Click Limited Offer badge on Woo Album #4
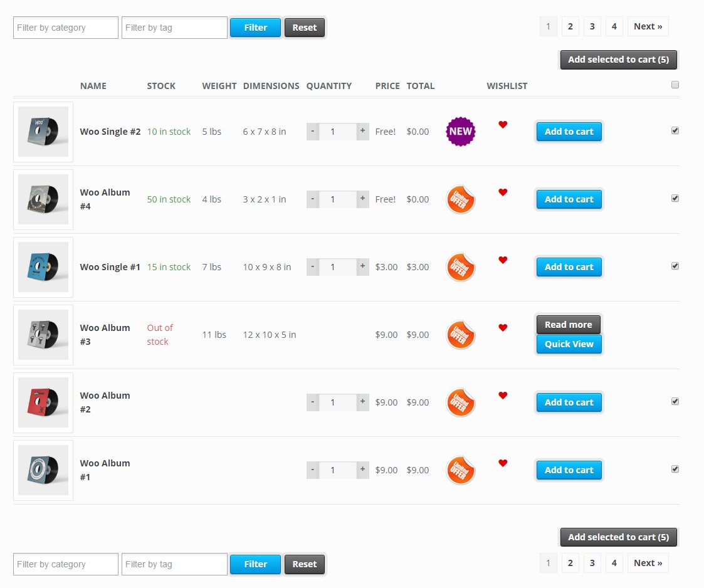The height and width of the screenshot is (588, 704). [x=460, y=199]
